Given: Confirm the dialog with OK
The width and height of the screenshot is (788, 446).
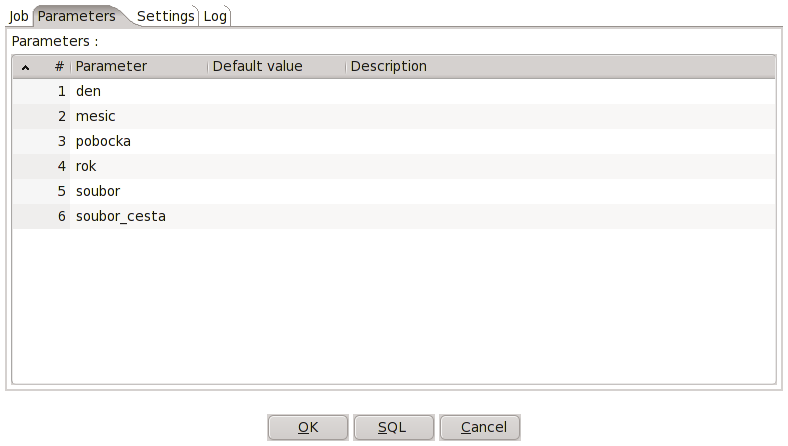Looking at the screenshot, I should coord(308,427).
